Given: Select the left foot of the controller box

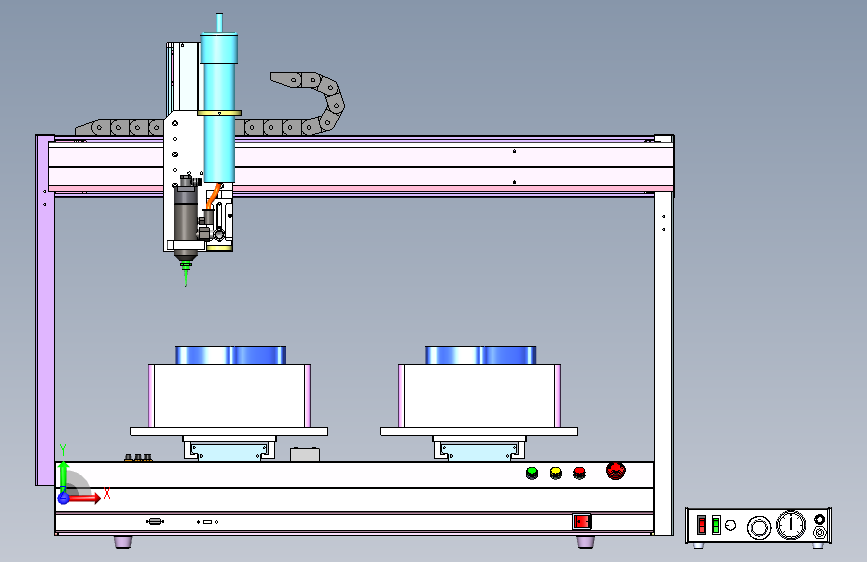Looking at the screenshot, I should 698,545.
